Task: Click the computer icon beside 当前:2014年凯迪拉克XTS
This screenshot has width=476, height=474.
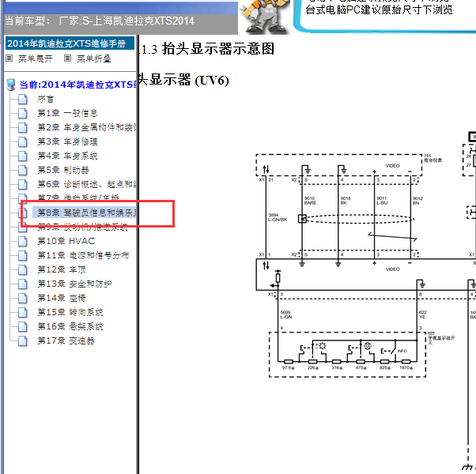Action: coord(11,85)
